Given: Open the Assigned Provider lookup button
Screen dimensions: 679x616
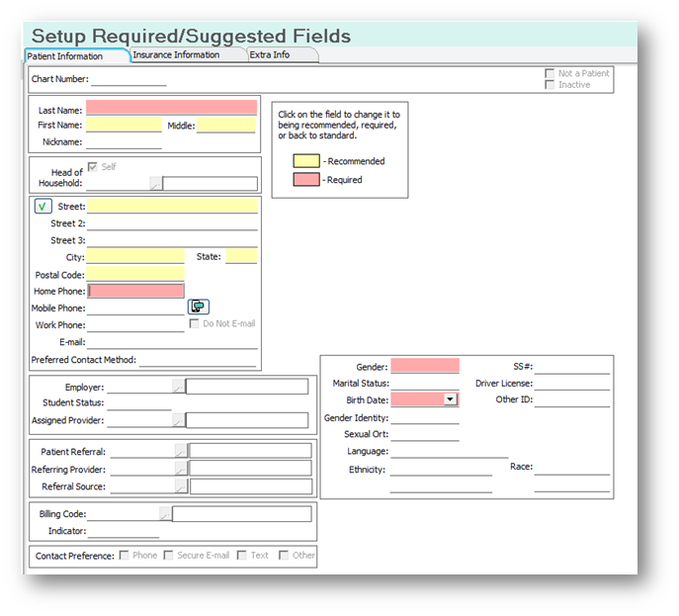Looking at the screenshot, I should pos(179,420).
